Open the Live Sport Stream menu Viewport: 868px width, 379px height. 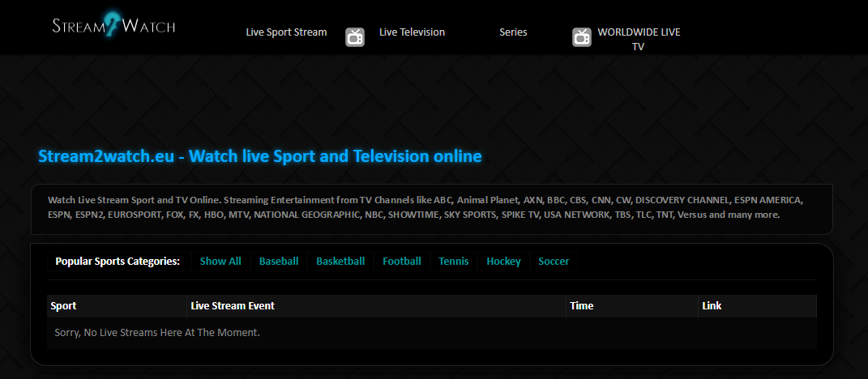click(x=286, y=32)
